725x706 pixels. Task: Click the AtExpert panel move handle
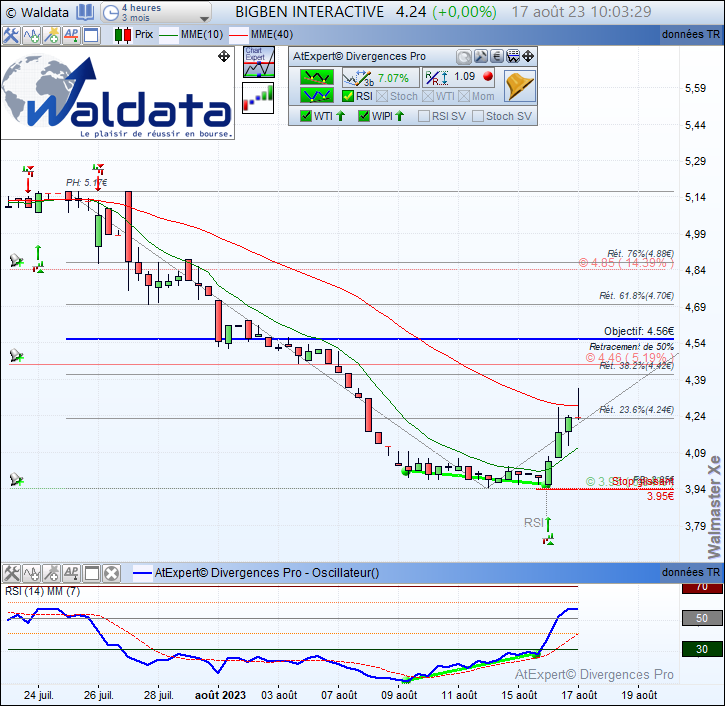pos(528,57)
